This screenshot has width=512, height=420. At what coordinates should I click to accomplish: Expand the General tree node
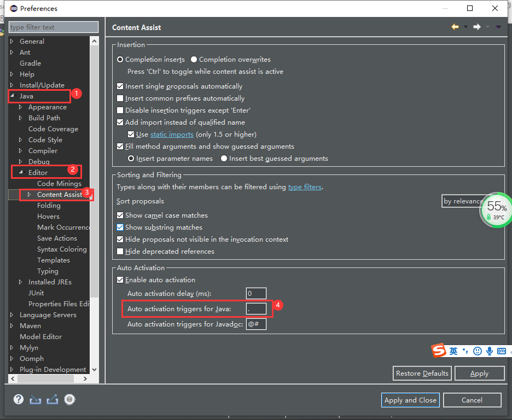click(x=12, y=41)
